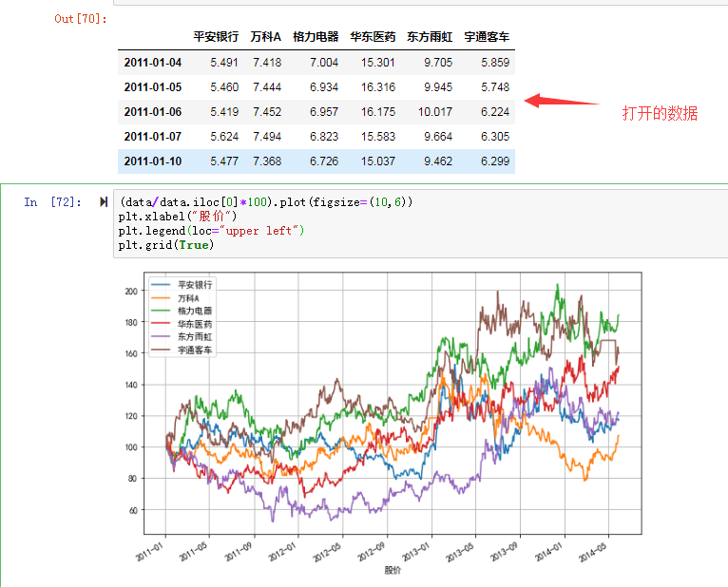Image resolution: width=728 pixels, height=587 pixels.
Task: Click the row index 2011-01-06
Action: 153,112
